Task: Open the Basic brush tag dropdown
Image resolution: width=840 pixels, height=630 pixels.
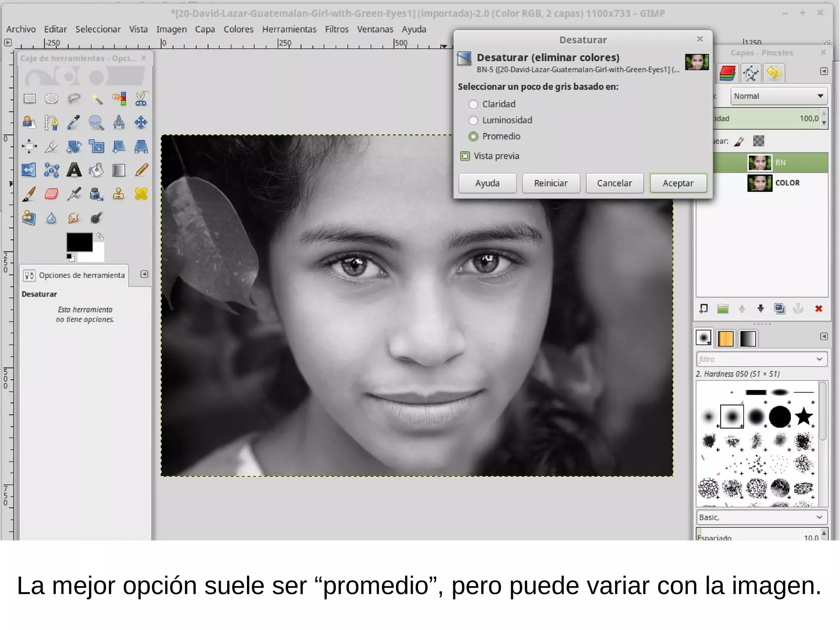Action: pos(761,517)
